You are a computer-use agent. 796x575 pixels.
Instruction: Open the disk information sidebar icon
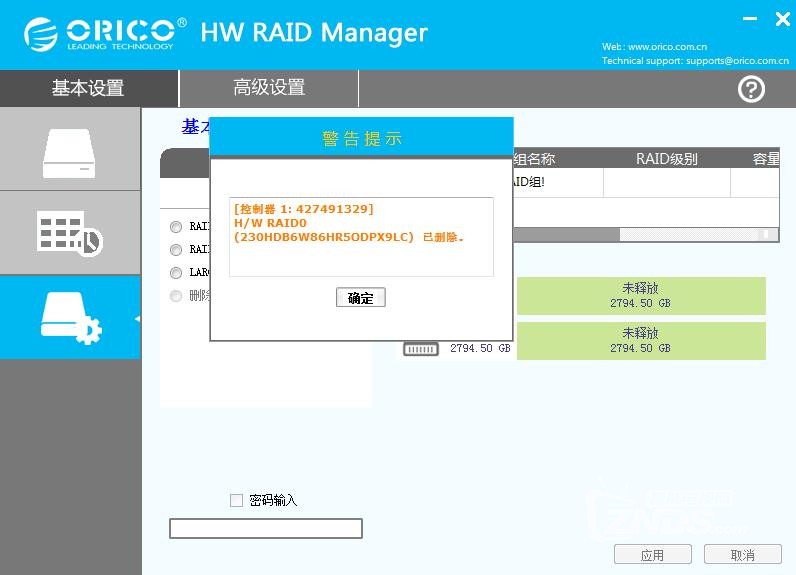click(69, 150)
